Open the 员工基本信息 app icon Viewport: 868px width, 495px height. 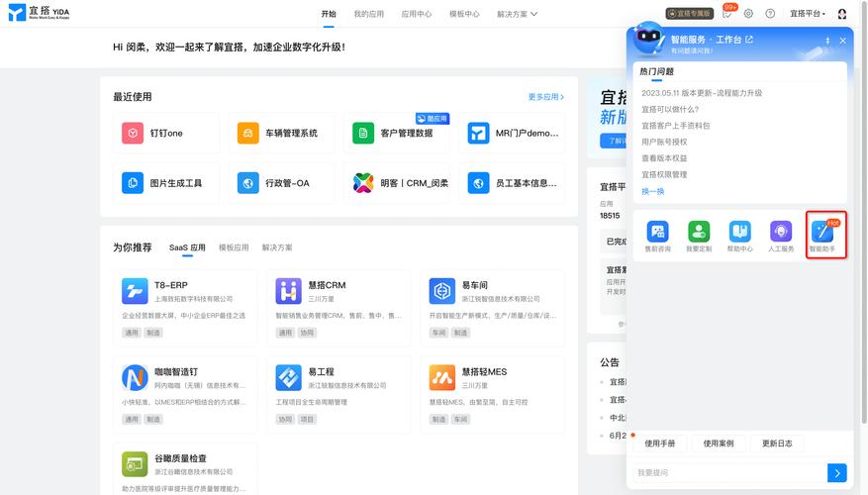(478, 183)
